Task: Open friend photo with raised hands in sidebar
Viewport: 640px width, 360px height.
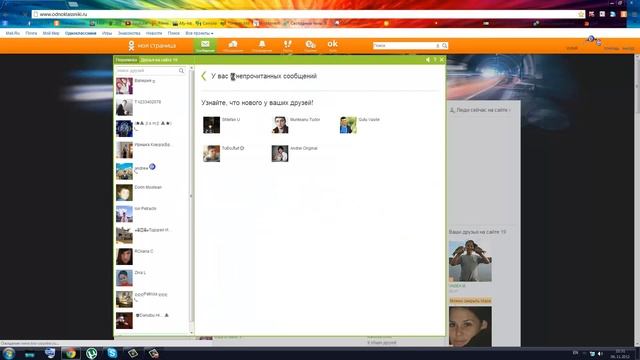Action: 470,261
